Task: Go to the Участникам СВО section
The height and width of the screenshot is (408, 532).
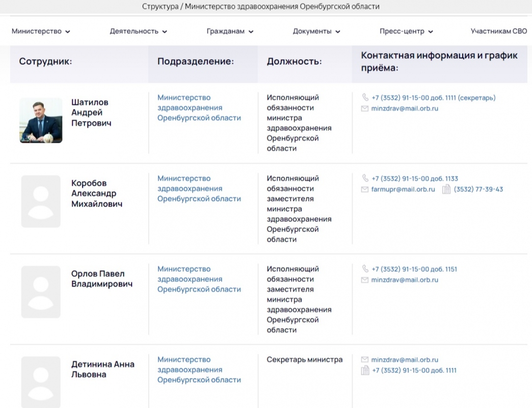Action: pos(498,31)
